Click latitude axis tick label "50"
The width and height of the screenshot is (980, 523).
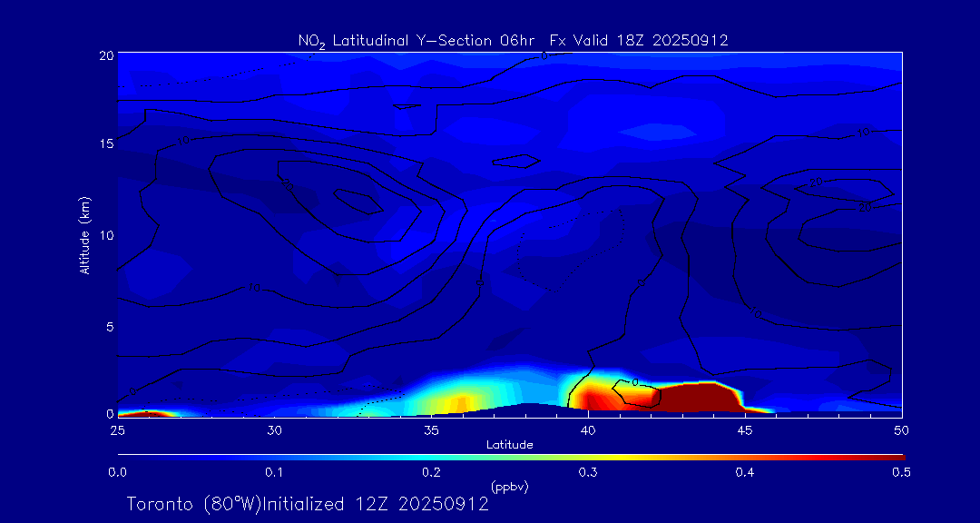[x=902, y=430]
